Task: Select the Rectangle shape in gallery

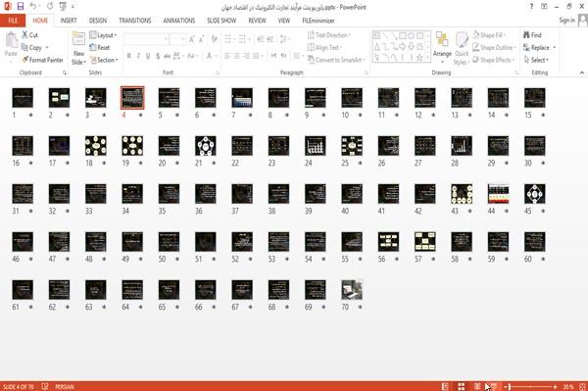Action: (x=403, y=36)
